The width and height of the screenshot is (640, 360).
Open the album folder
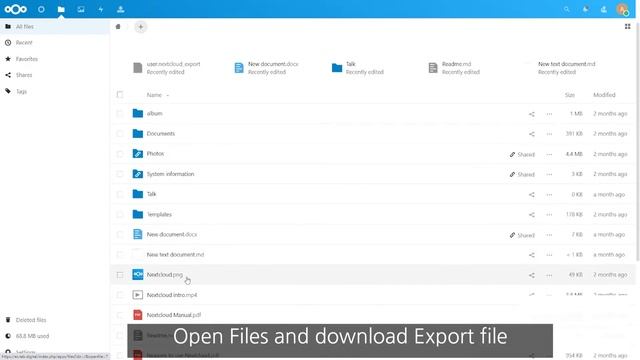coord(154,113)
